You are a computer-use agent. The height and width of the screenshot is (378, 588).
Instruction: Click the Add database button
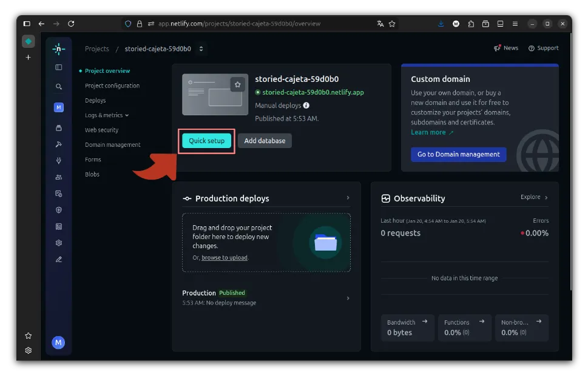265,141
